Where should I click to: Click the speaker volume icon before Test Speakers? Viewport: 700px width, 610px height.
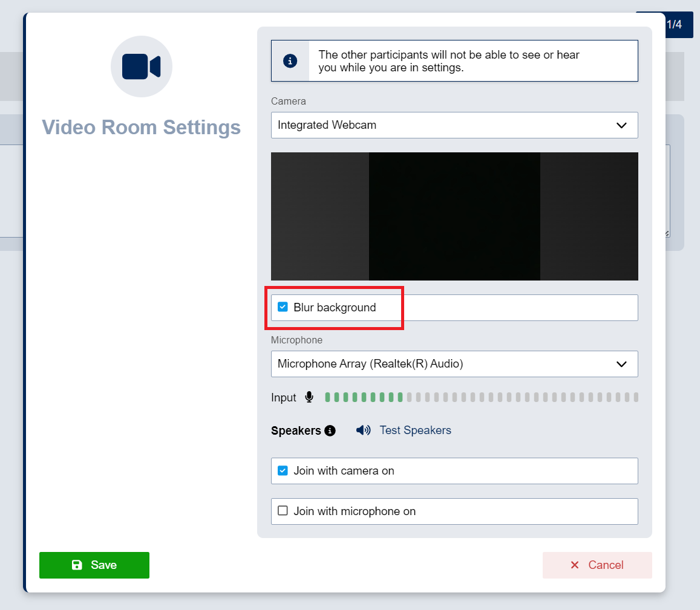364,430
